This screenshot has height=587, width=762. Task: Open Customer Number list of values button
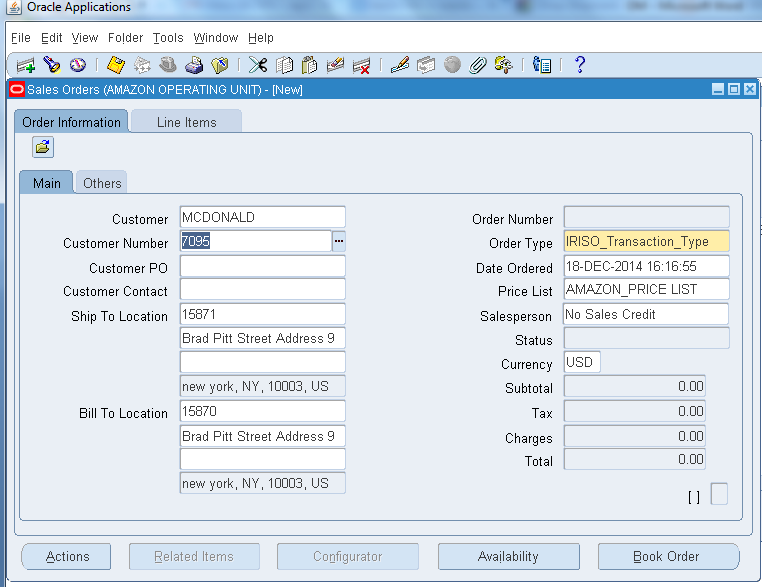tap(339, 241)
